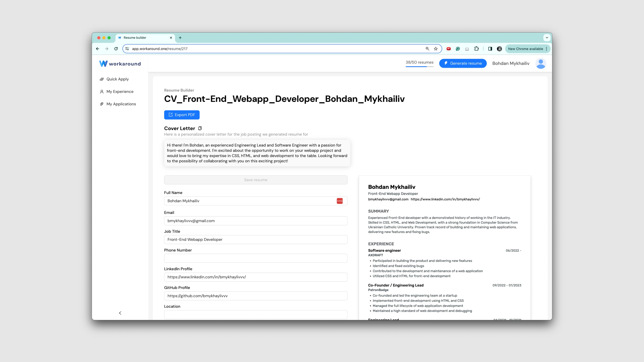This screenshot has width=644, height=362.
Task: Click the Export PDF button
Action: tap(182, 114)
